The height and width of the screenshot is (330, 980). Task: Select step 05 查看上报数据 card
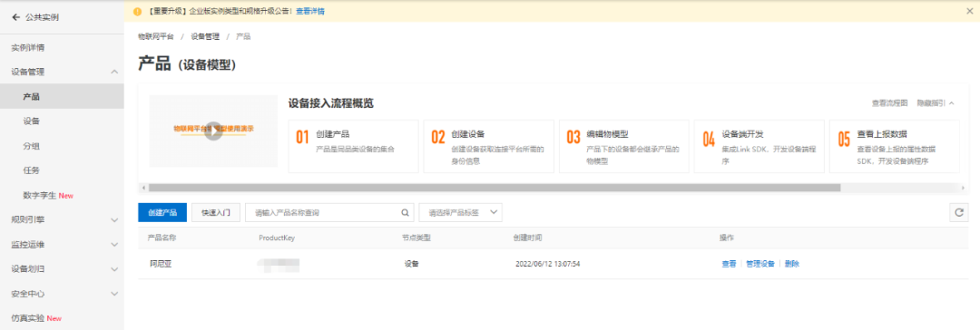point(895,146)
